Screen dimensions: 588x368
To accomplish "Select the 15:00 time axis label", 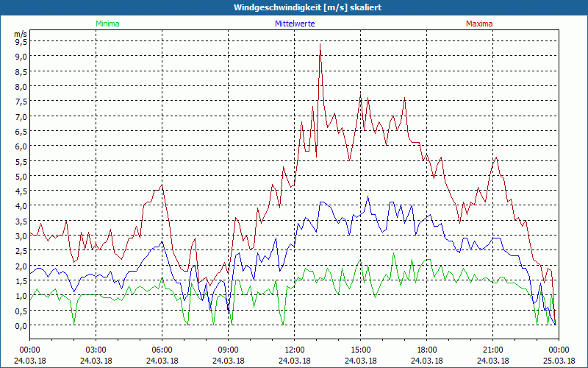I will click(x=360, y=350).
